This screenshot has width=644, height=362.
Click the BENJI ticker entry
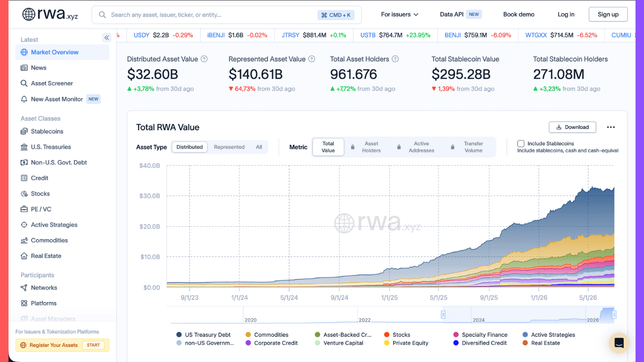click(x=478, y=35)
